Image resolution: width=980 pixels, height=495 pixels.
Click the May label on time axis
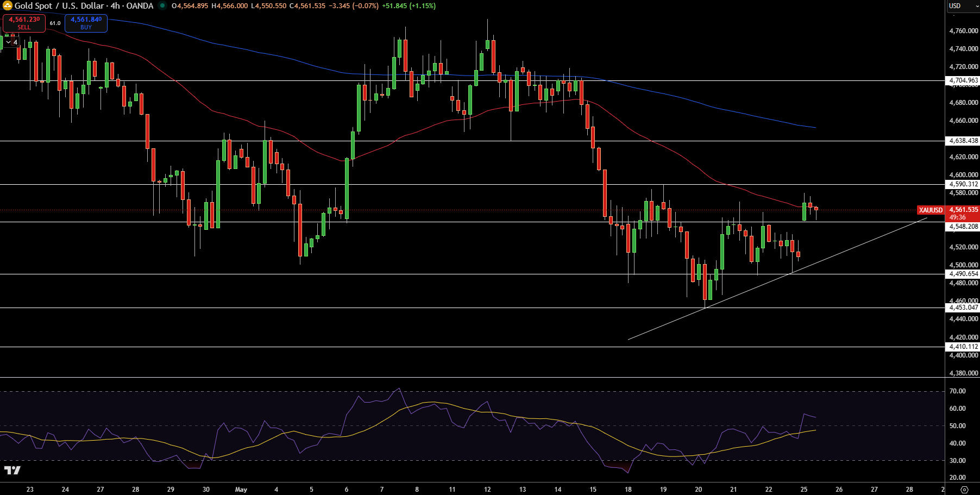[x=241, y=490]
